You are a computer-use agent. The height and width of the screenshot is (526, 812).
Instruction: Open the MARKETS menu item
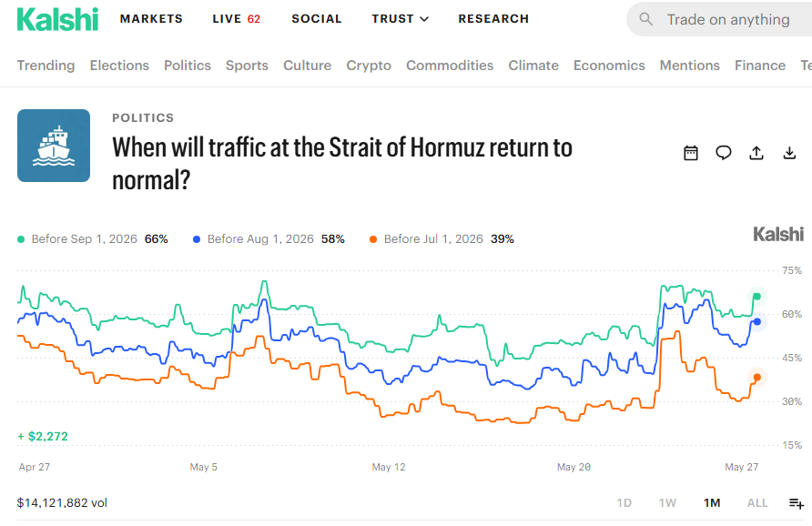(x=151, y=19)
